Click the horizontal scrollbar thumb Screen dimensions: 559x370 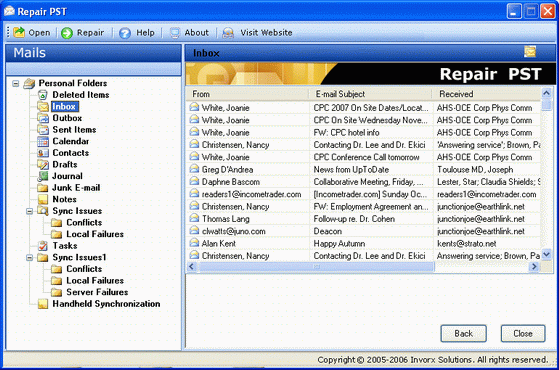click(x=316, y=266)
